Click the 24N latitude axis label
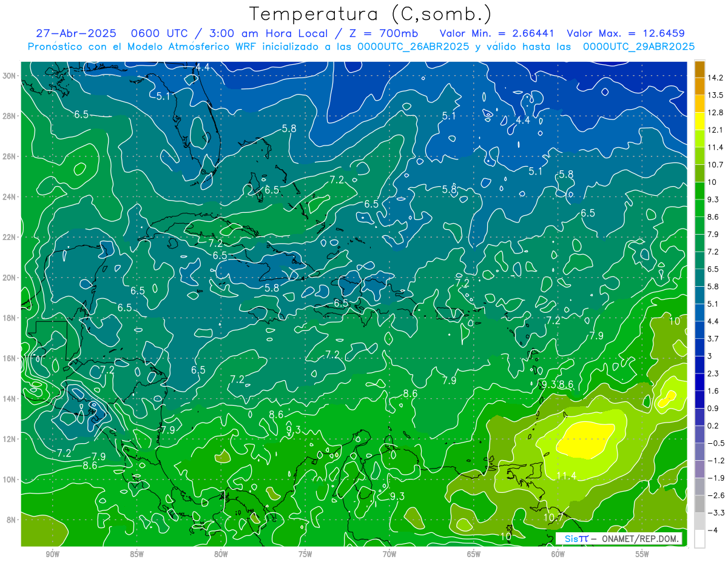The image size is (728, 562). [x=10, y=197]
